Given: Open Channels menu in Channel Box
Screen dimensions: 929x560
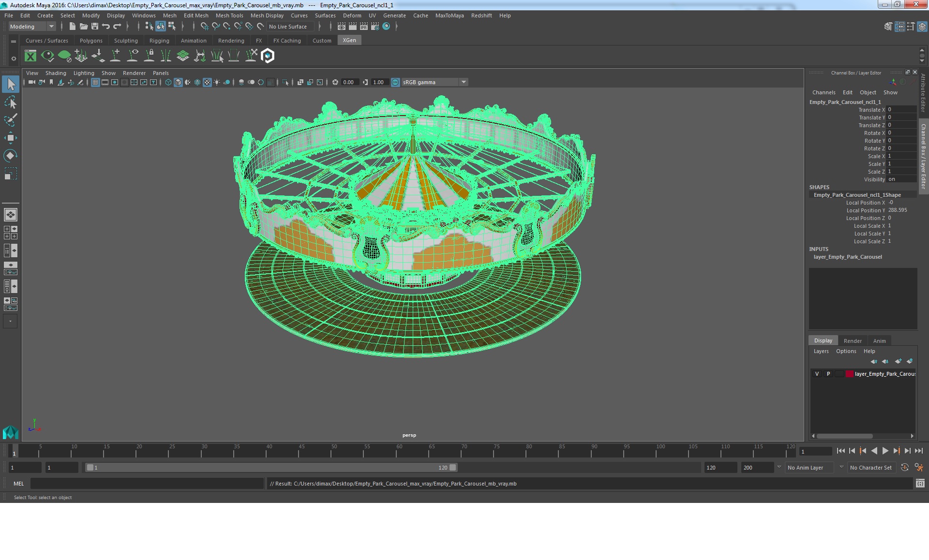Looking at the screenshot, I should [824, 92].
